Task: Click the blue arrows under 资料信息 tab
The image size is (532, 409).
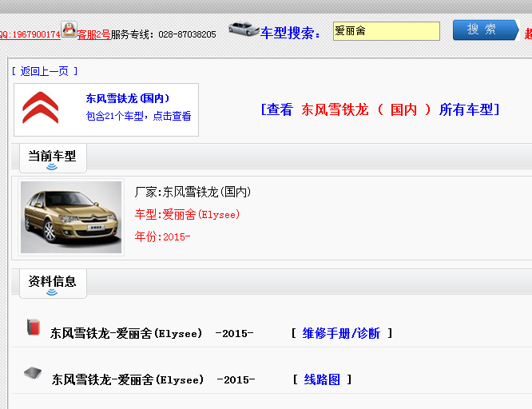Action: click(52, 292)
